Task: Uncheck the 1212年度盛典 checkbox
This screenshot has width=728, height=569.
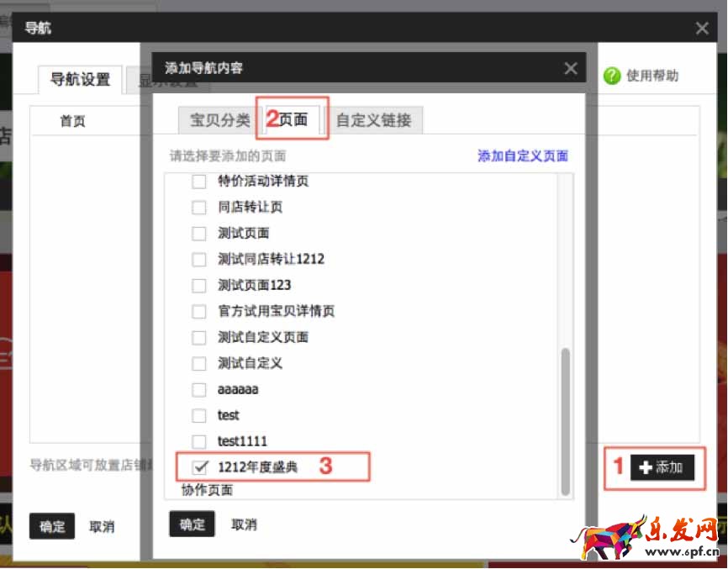Action: [200, 467]
